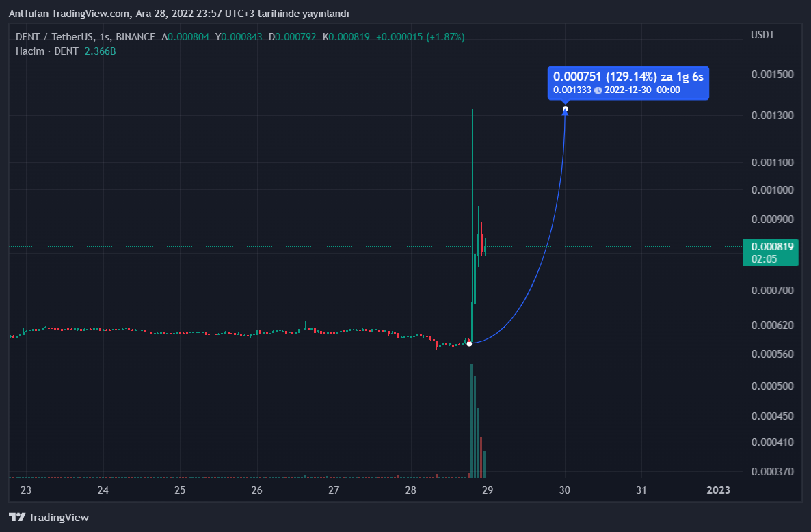This screenshot has height=532, width=811.
Task: Select the white endpoint at the curve top
Action: [x=565, y=109]
